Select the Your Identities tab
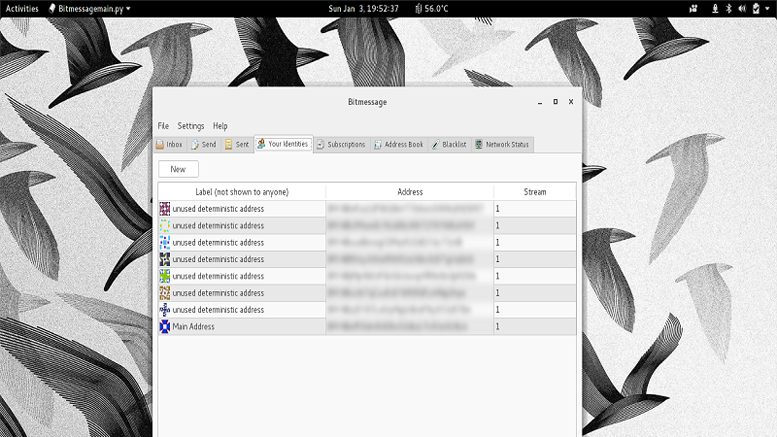Screen dimensions: 777x437 [283, 144]
